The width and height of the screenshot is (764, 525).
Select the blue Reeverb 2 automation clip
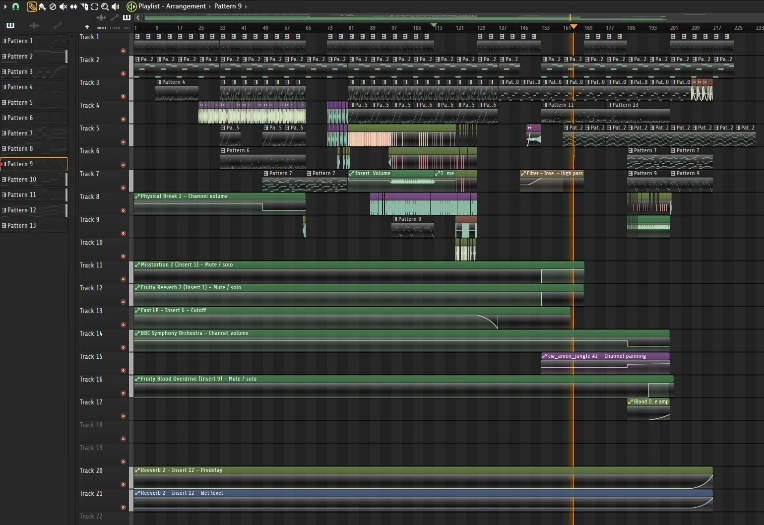pyautogui.click(x=423, y=500)
